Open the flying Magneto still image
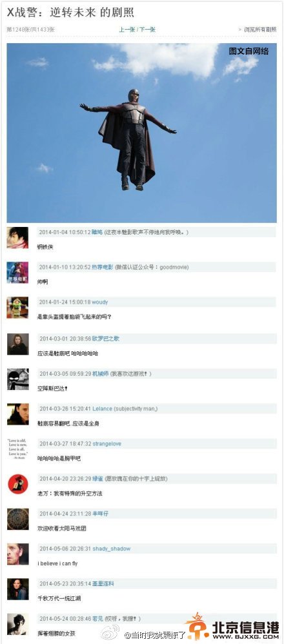 coord(142,133)
